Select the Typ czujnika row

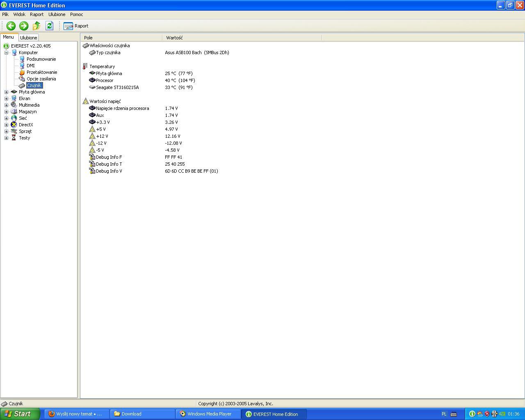(201, 52)
